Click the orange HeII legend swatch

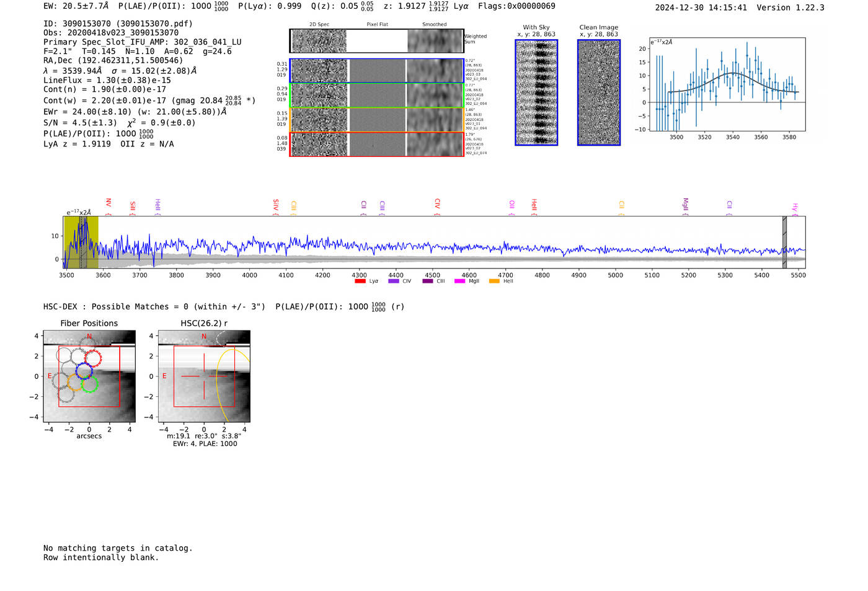click(494, 282)
